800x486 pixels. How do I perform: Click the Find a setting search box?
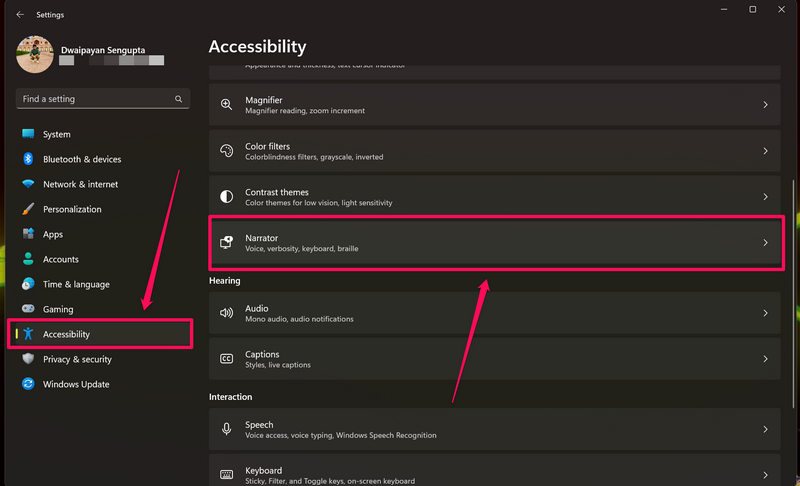pos(95,99)
